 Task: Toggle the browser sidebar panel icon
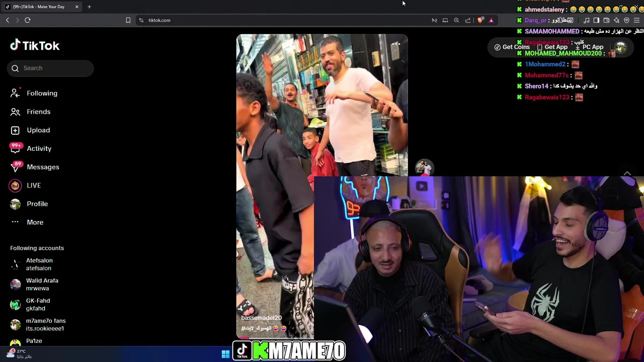[x=596, y=20]
